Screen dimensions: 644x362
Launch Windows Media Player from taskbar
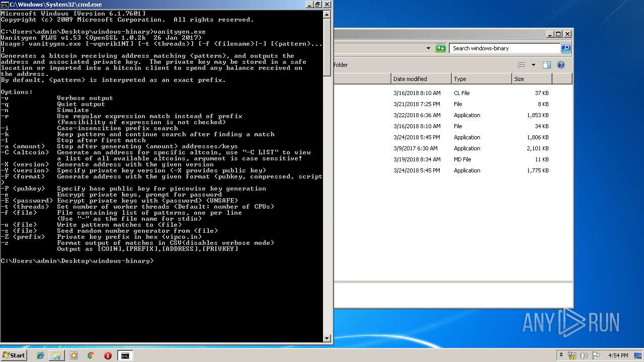click(x=74, y=355)
